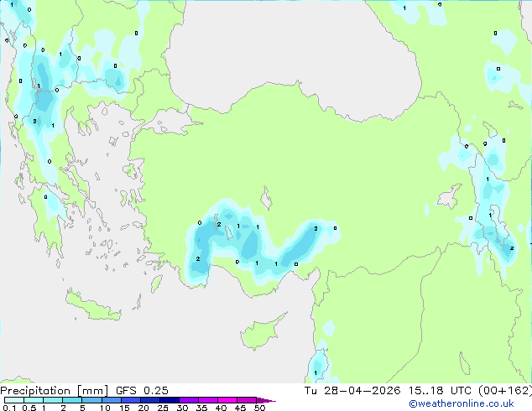The width and height of the screenshot is (532, 411).
Task: Click the 20–25 mm legend swatch
Action: pyautogui.click(x=149, y=400)
